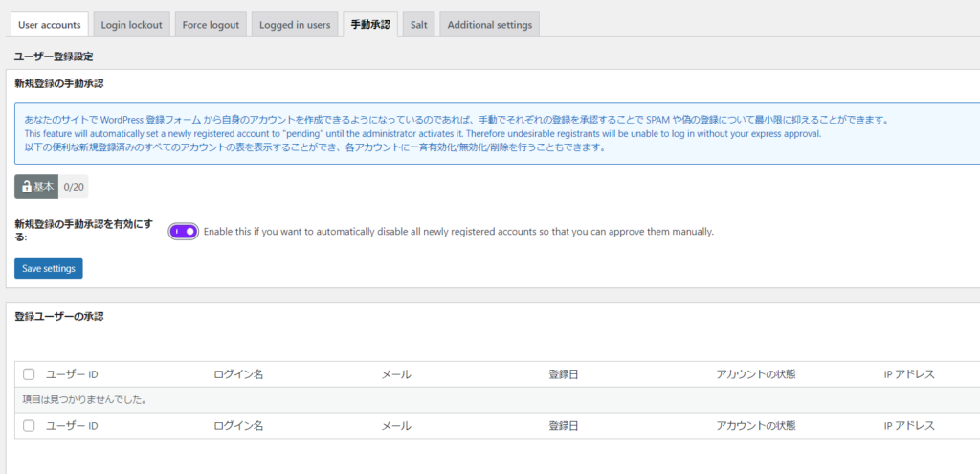This screenshot has width=980, height=474.
Task: Open the Force logout tab
Action: click(210, 25)
